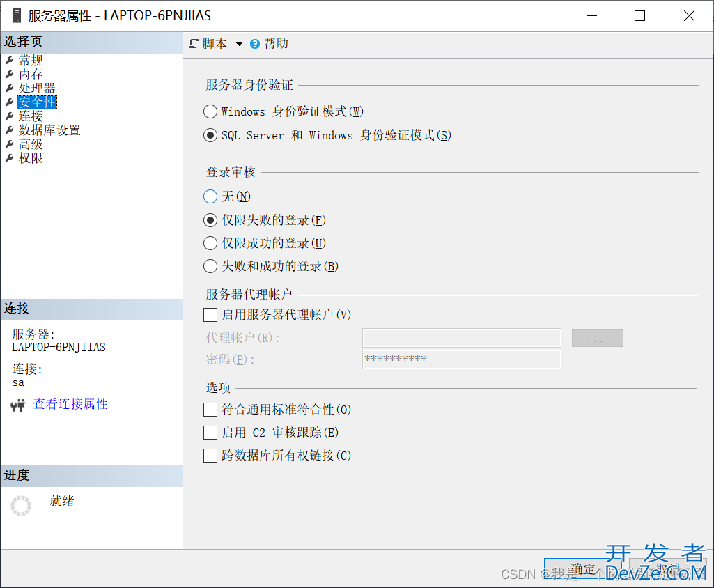The height and width of the screenshot is (588, 714).
Task: Maximize the server properties window
Action: click(639, 16)
